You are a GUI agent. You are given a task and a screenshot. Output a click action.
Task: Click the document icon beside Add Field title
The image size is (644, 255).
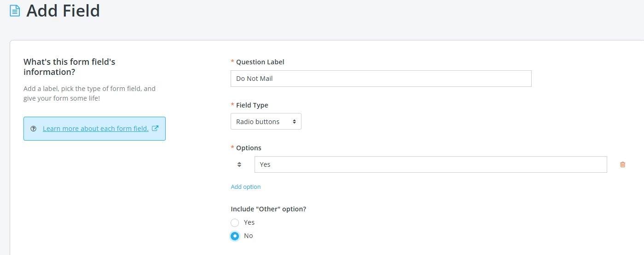point(15,11)
